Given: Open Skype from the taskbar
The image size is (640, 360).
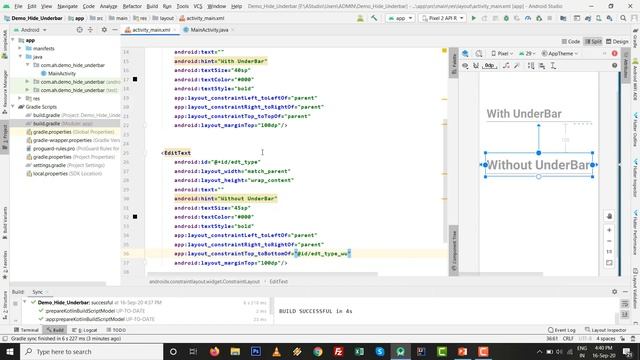Looking at the screenshot, I should pyautogui.click(x=380, y=351).
